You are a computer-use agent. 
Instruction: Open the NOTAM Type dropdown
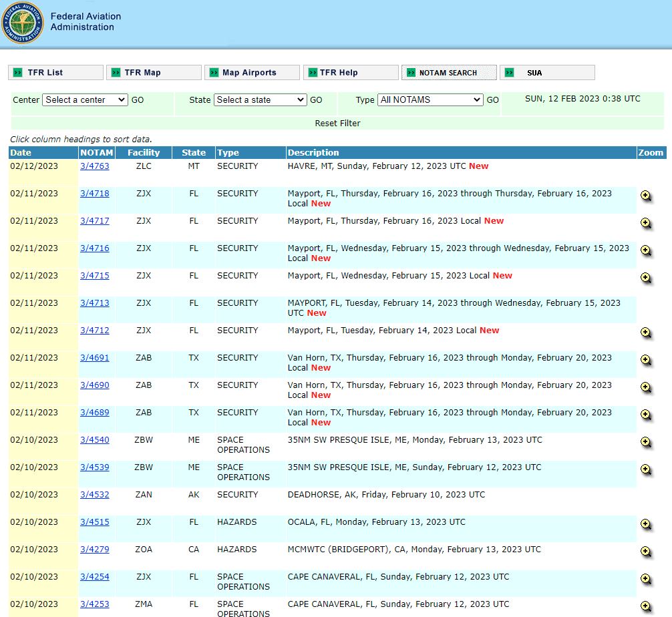point(430,100)
